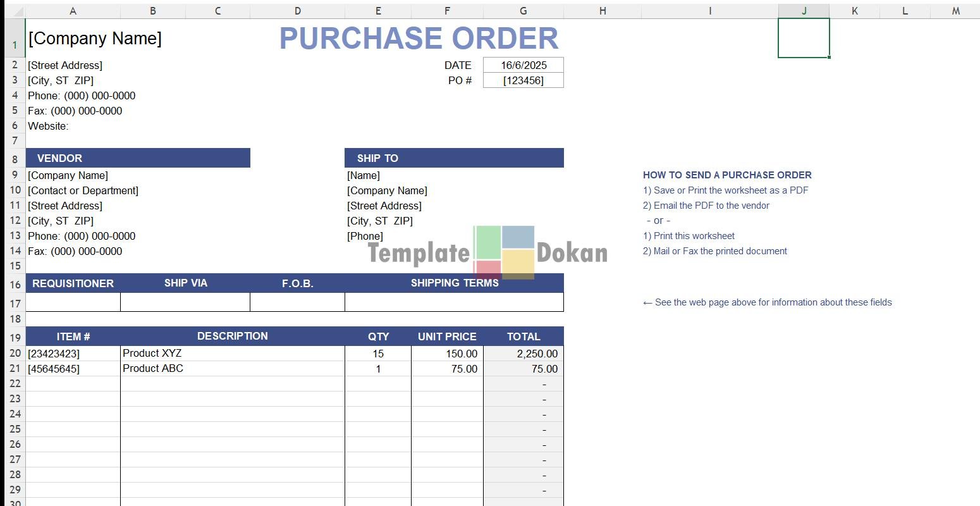The height and width of the screenshot is (506, 980).
Task: Select the unit price cell showing 150.00
Action: pyautogui.click(x=447, y=354)
